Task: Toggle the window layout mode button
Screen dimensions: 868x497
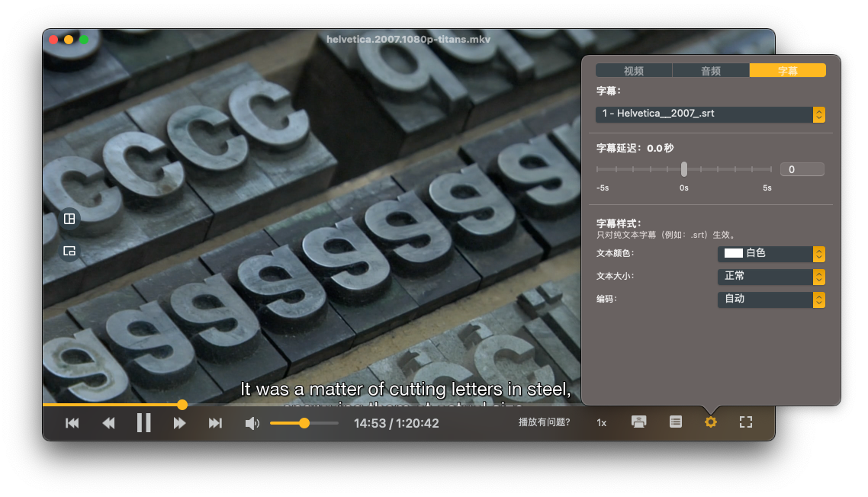Action: point(69,219)
